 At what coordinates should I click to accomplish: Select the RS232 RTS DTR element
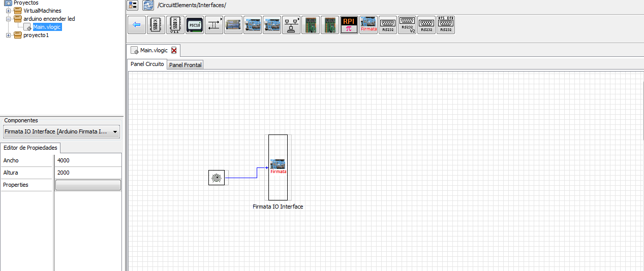[446, 25]
